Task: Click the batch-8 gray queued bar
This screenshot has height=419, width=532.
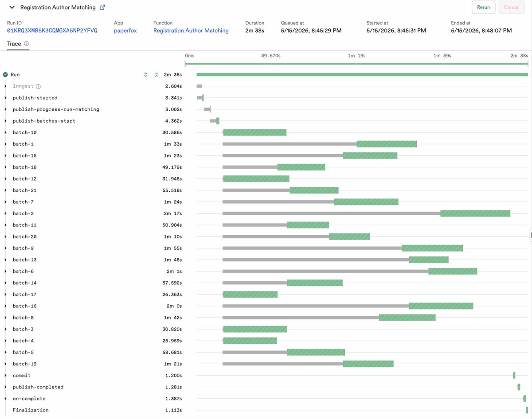Action: click(301, 318)
